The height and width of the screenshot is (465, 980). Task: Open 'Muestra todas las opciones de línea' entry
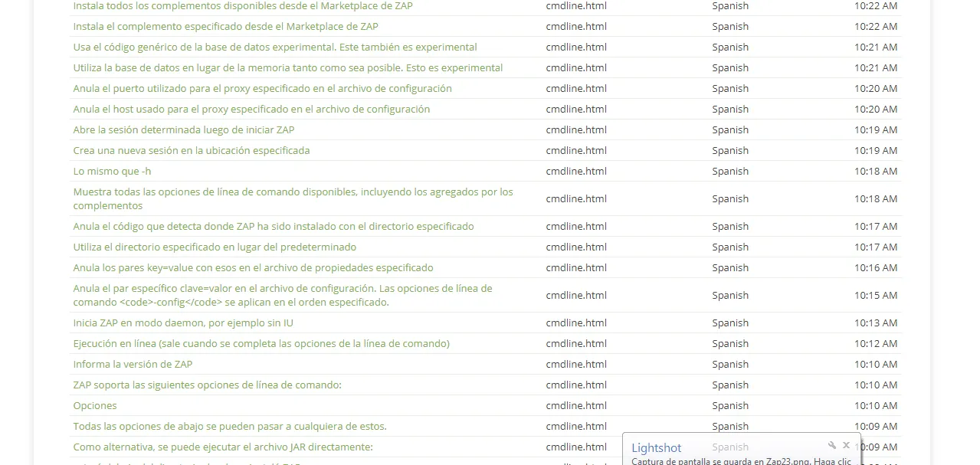[293, 198]
